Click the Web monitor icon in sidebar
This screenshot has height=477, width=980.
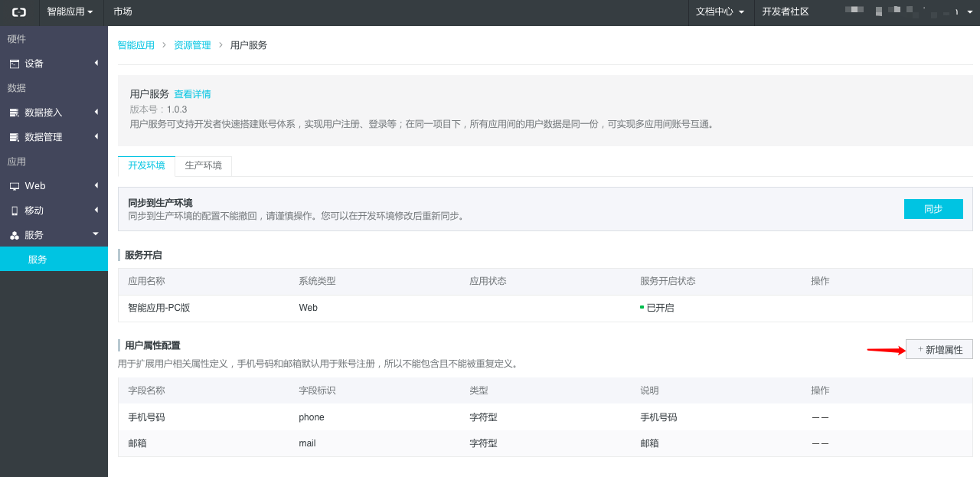pyautogui.click(x=15, y=187)
